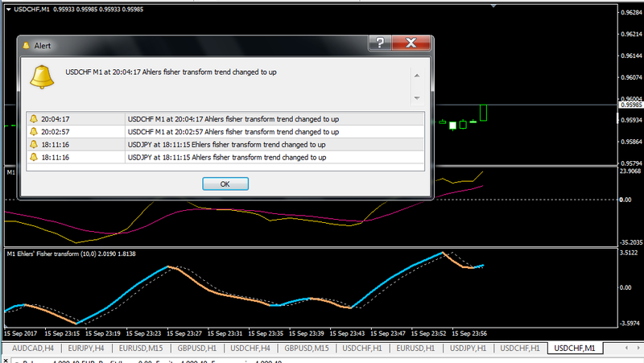
Task: Click the 20:02:57 time cell
Action: coord(55,132)
